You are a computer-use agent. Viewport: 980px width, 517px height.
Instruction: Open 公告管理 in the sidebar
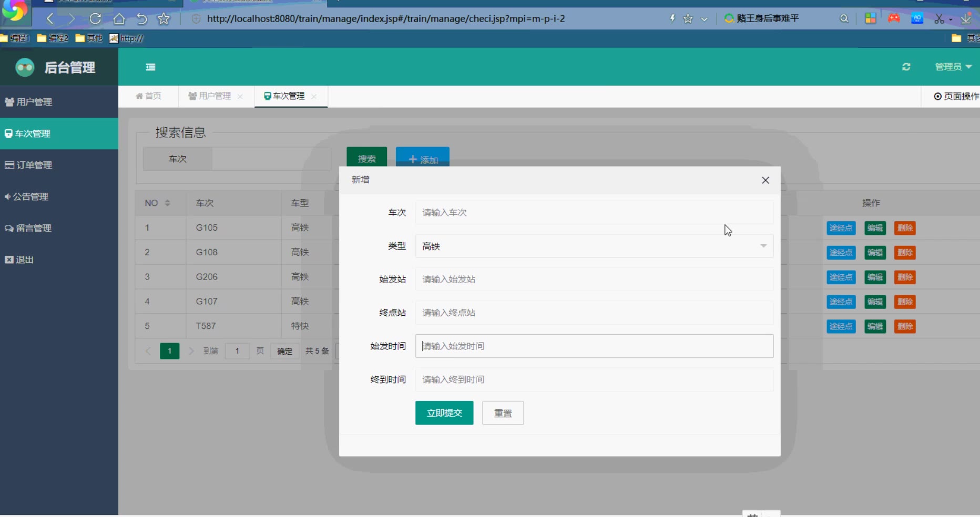tap(59, 197)
